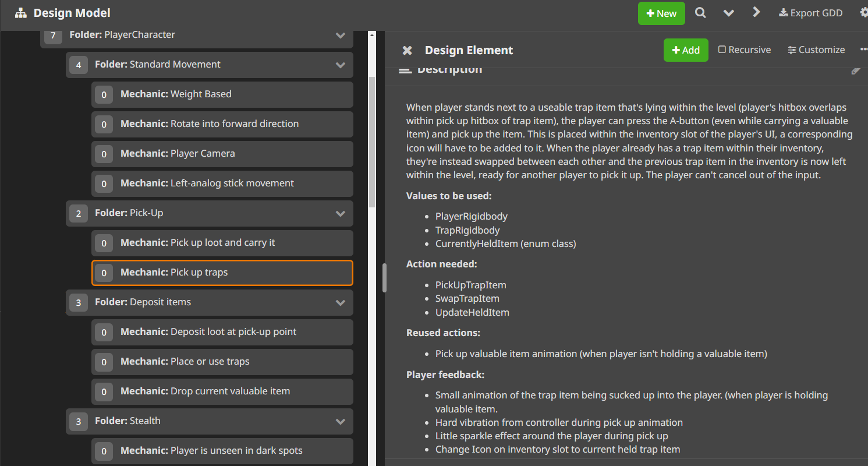Collapse the Standard Movement folder
The image size is (868, 466).
click(x=341, y=65)
